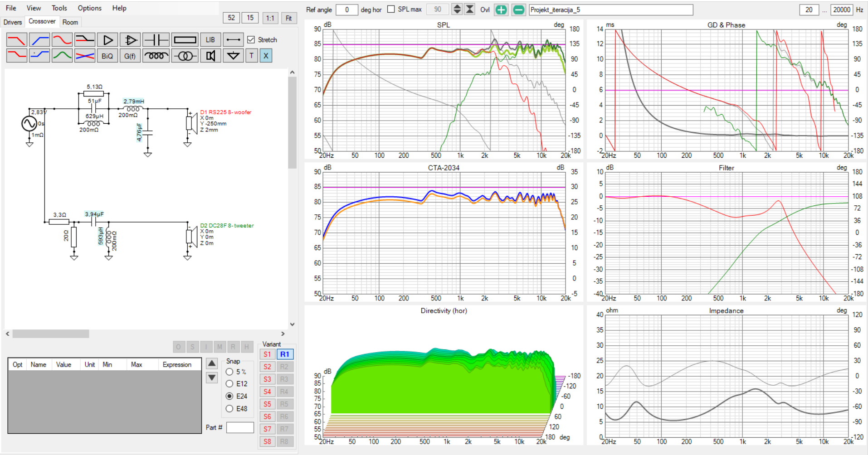Click the 52 button above the schematic
Viewport: 868px width, 455px height.
coord(231,18)
